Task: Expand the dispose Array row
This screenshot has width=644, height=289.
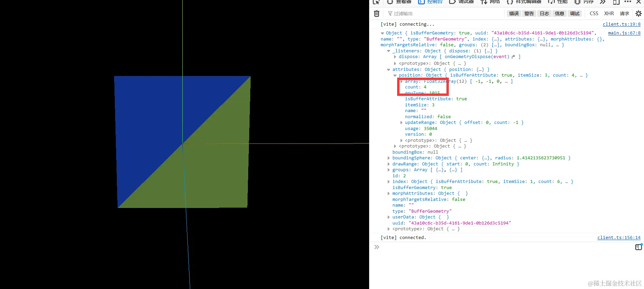Action: (395, 57)
